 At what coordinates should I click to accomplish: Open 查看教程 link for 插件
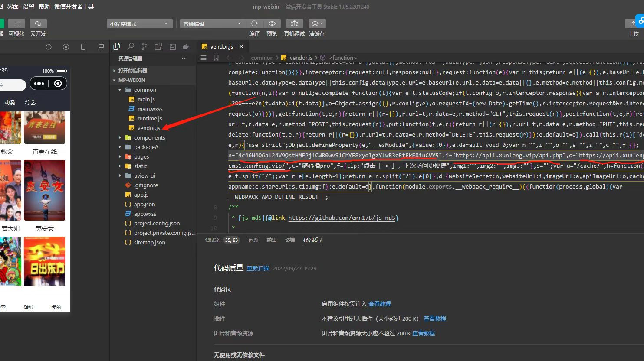[x=435, y=319]
